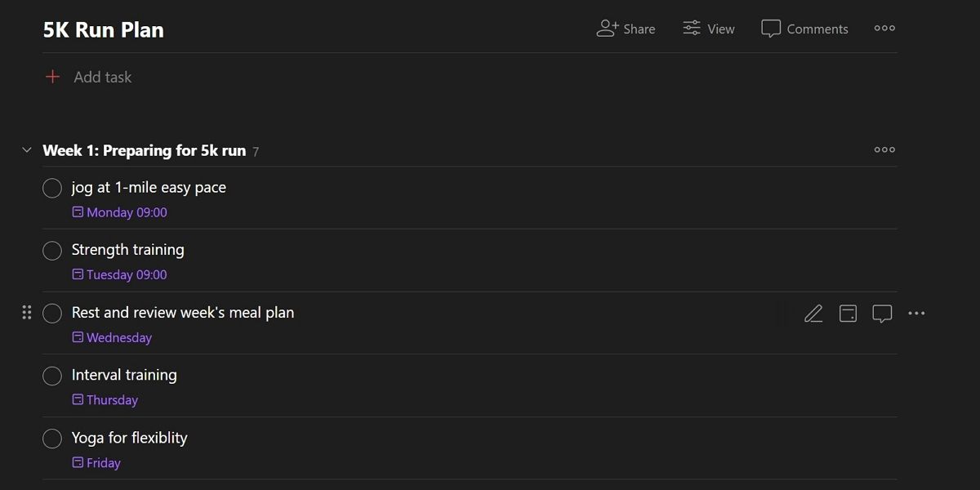Image resolution: width=980 pixels, height=490 pixels.
Task: Click Add task
Action: pos(101,76)
